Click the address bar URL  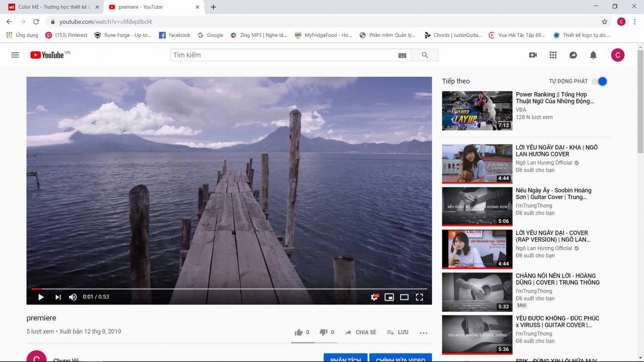[x=106, y=21]
